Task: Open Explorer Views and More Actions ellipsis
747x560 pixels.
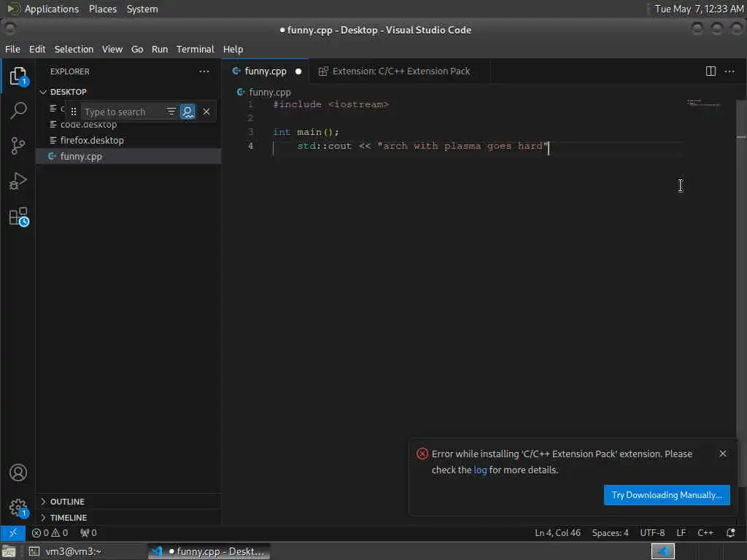Action: pos(204,71)
